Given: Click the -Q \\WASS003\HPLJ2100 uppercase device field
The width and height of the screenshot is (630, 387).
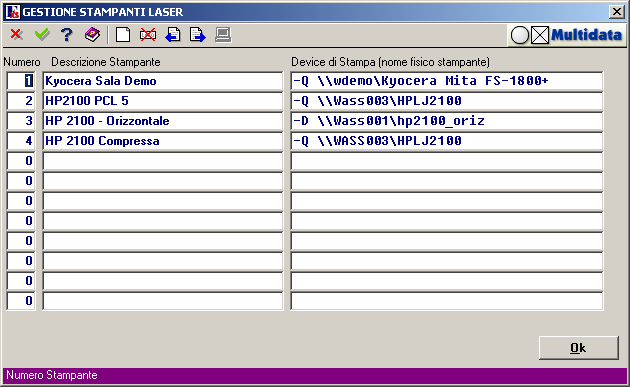Looking at the screenshot, I should pyautogui.click(x=447, y=141).
